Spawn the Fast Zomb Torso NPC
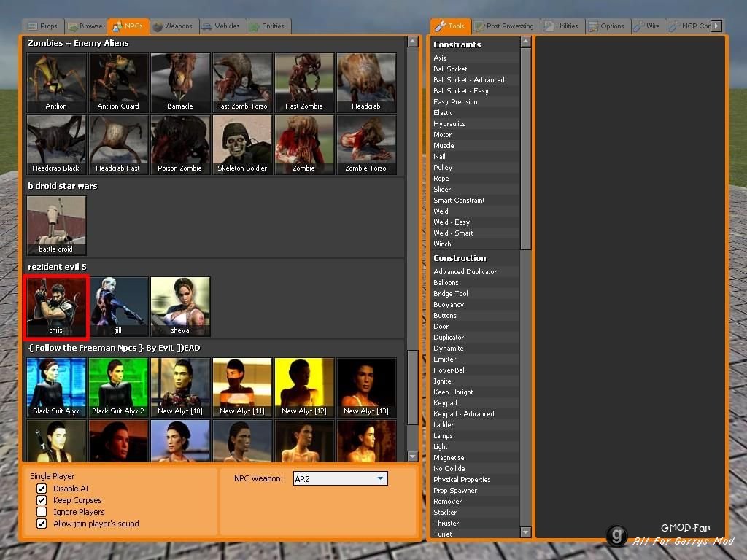 [242, 82]
